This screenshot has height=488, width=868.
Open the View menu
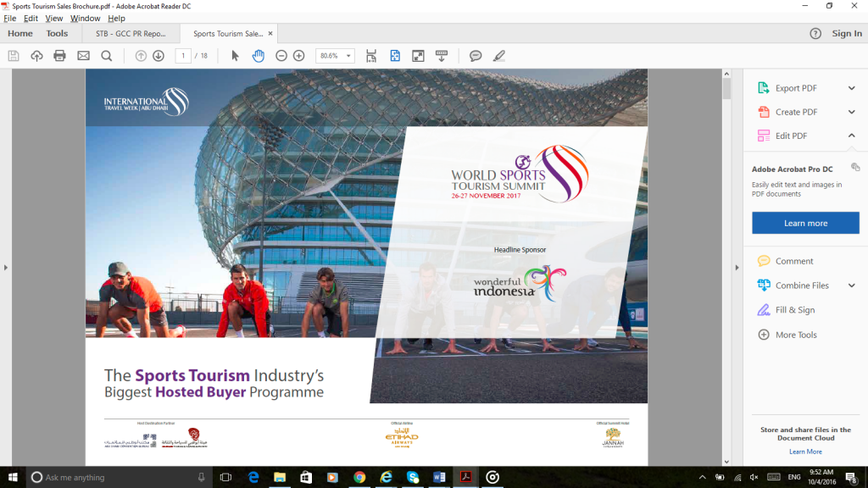(53, 18)
